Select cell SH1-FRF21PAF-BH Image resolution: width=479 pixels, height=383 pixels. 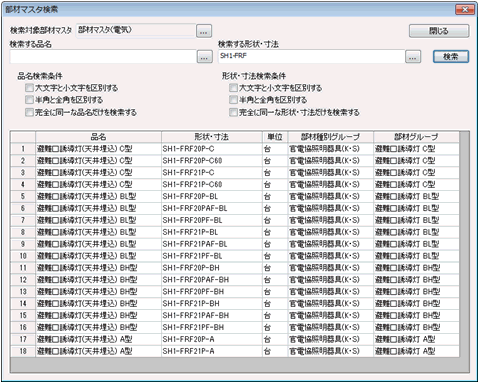click(212, 315)
